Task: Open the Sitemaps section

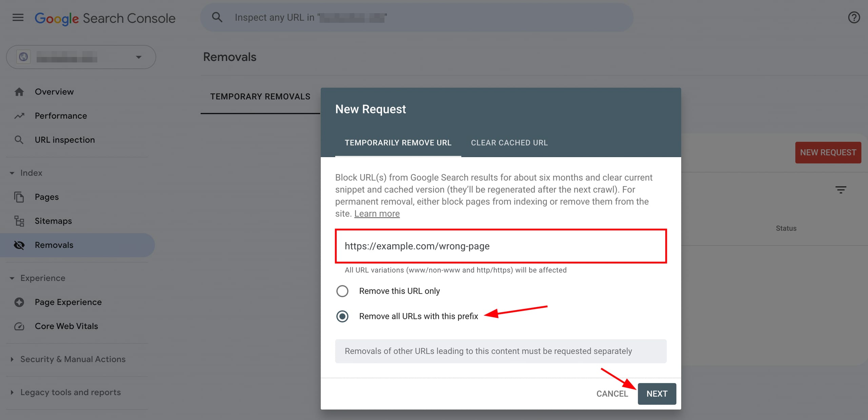Action: pyautogui.click(x=53, y=221)
